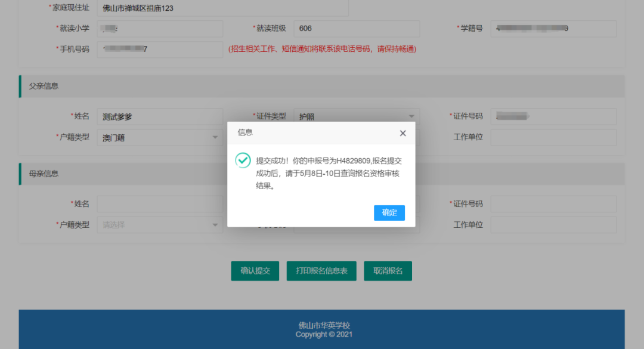
Task: Focus the 就读小学 input field
Action: (x=159, y=29)
